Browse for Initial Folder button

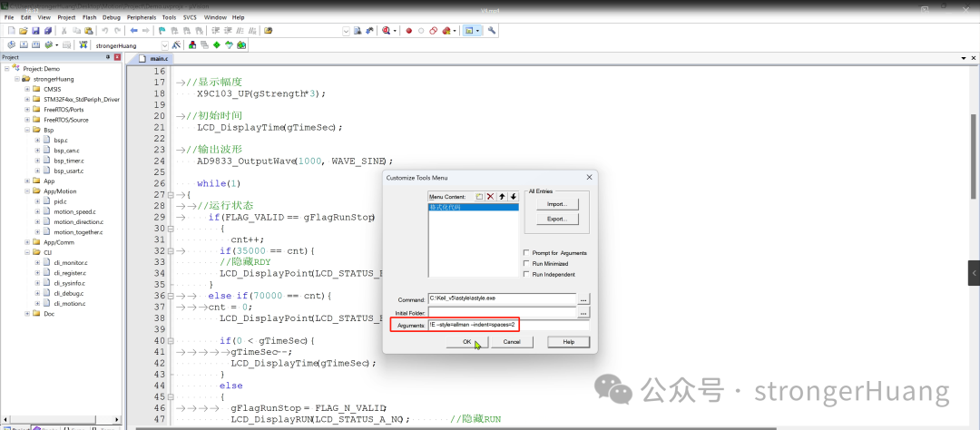583,312
